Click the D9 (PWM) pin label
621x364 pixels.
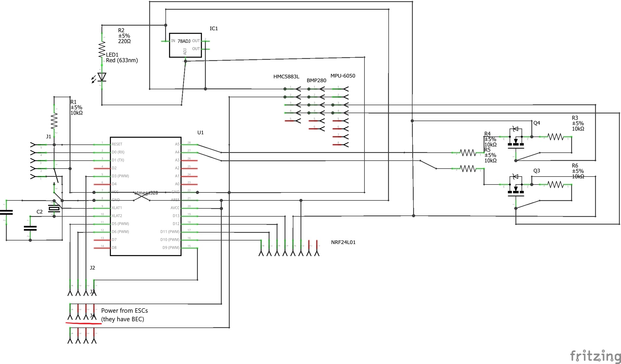pyautogui.click(x=171, y=248)
